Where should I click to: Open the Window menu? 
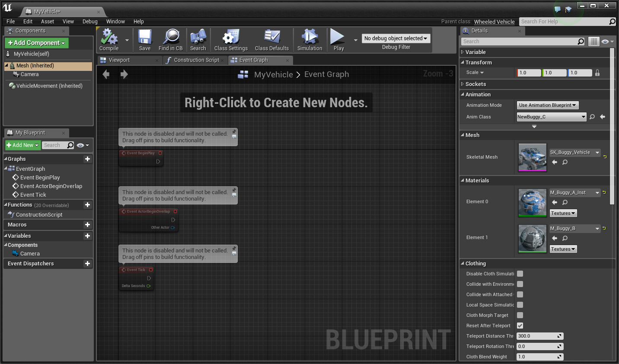115,22
